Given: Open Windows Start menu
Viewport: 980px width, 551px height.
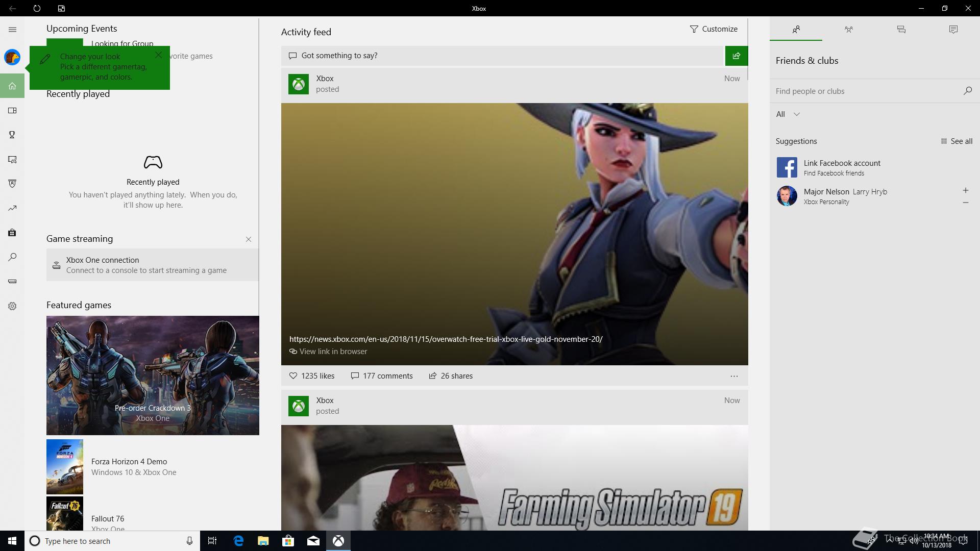Looking at the screenshot, I should click(12, 541).
